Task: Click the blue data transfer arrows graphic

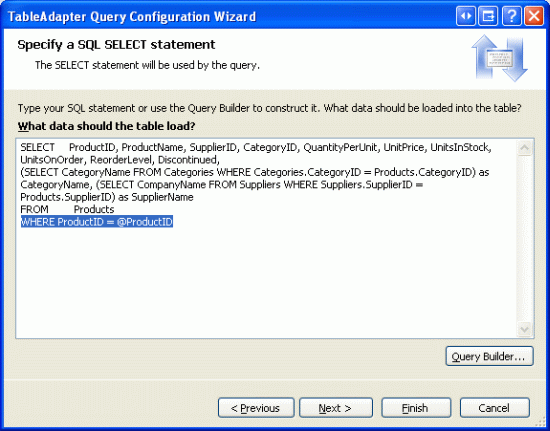Action: click(x=499, y=58)
